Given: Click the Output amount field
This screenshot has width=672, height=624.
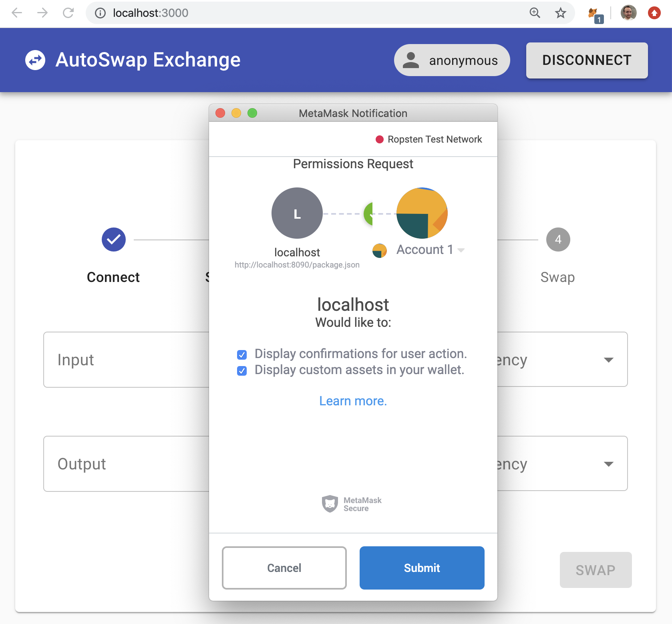Looking at the screenshot, I should click(126, 464).
